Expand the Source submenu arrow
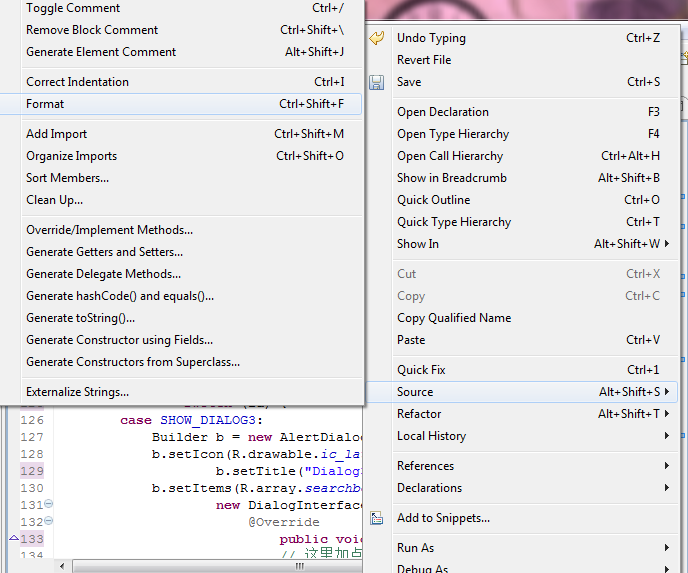This screenshot has width=688, height=573. pos(667,391)
